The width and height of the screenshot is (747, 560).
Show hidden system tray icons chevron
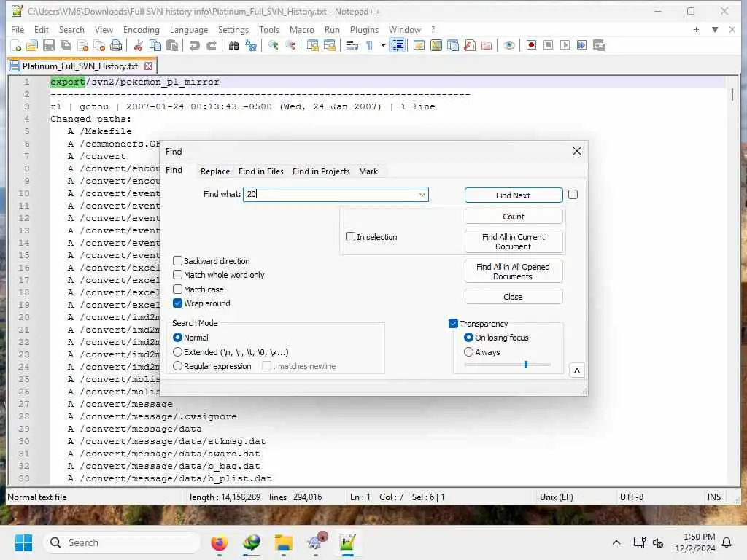pyautogui.click(x=616, y=542)
